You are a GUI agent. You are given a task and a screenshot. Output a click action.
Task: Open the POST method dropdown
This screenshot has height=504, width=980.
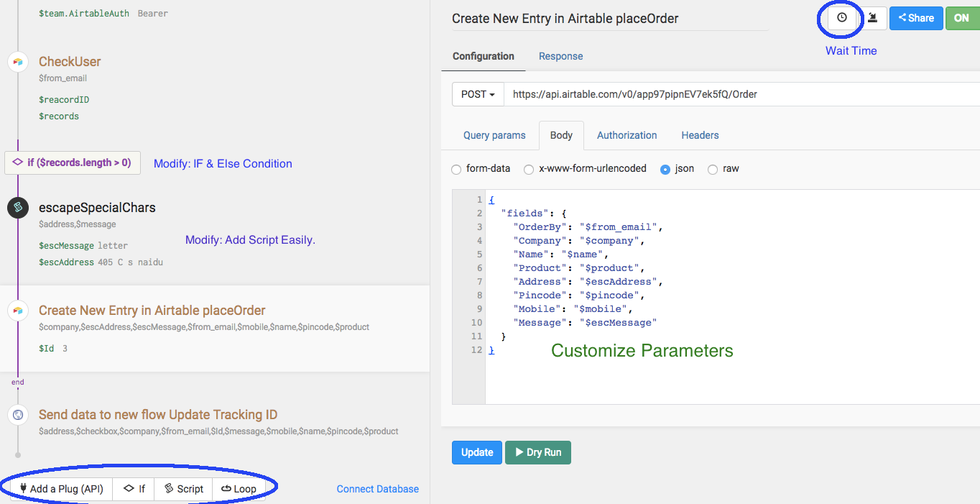coord(478,94)
